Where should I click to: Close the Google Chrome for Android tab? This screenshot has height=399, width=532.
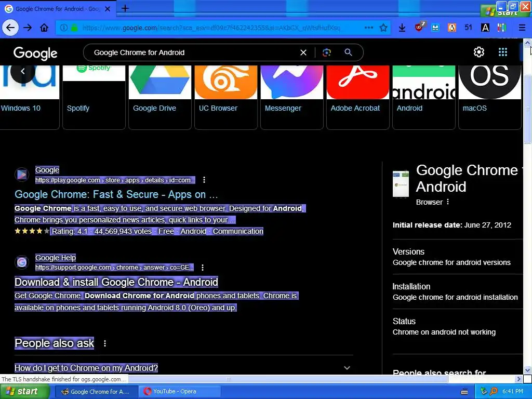click(108, 9)
